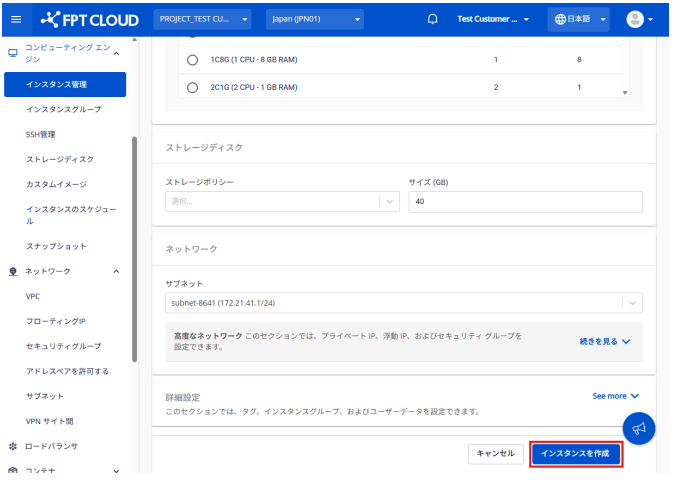The width and height of the screenshot is (673, 480).
Task: Click the network section icon in sidebar
Action: tap(13, 271)
